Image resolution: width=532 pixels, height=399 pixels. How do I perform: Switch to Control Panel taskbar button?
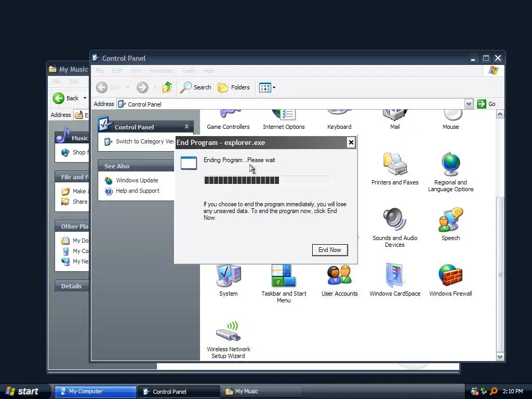pos(179,392)
